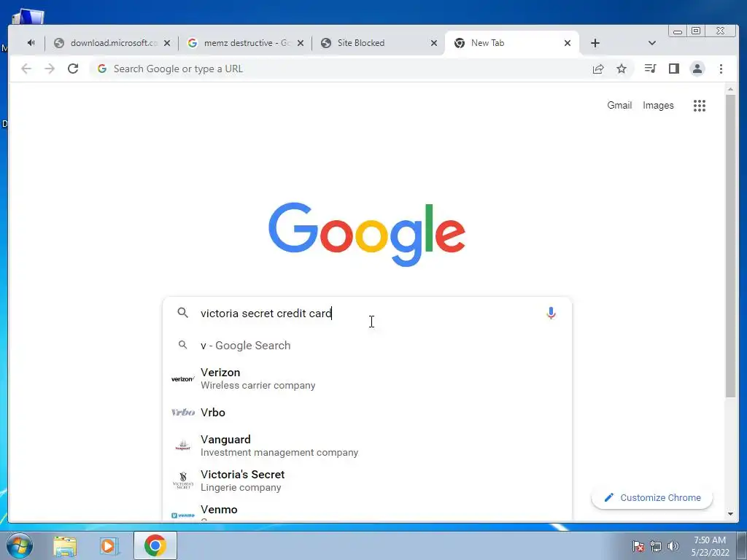The image size is (747, 560).
Task: Close the Site Blocked tab
Action: (433, 43)
